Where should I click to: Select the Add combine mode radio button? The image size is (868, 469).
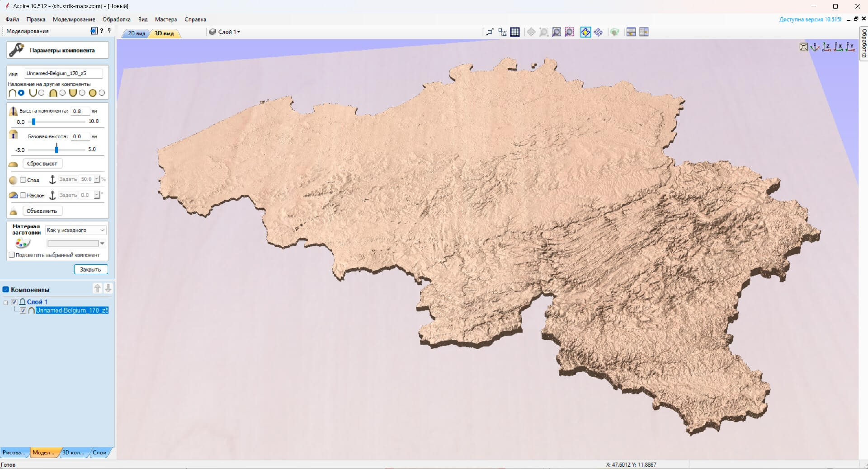coord(21,93)
